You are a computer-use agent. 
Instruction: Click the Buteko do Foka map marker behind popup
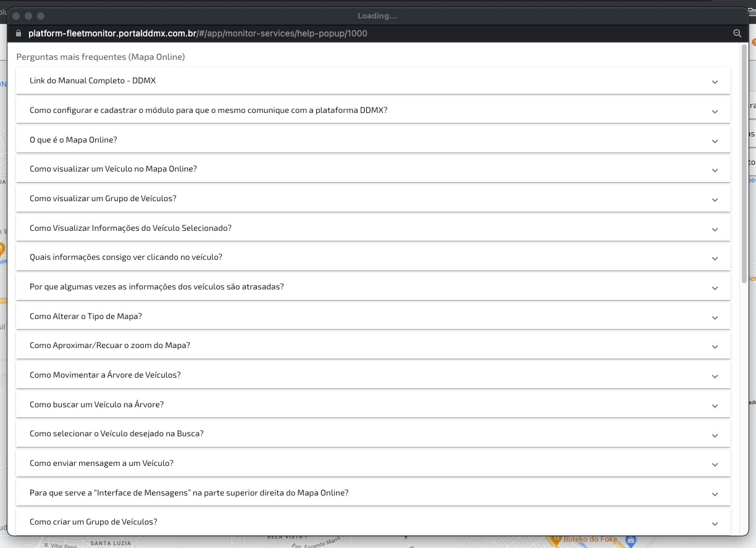tap(555, 539)
